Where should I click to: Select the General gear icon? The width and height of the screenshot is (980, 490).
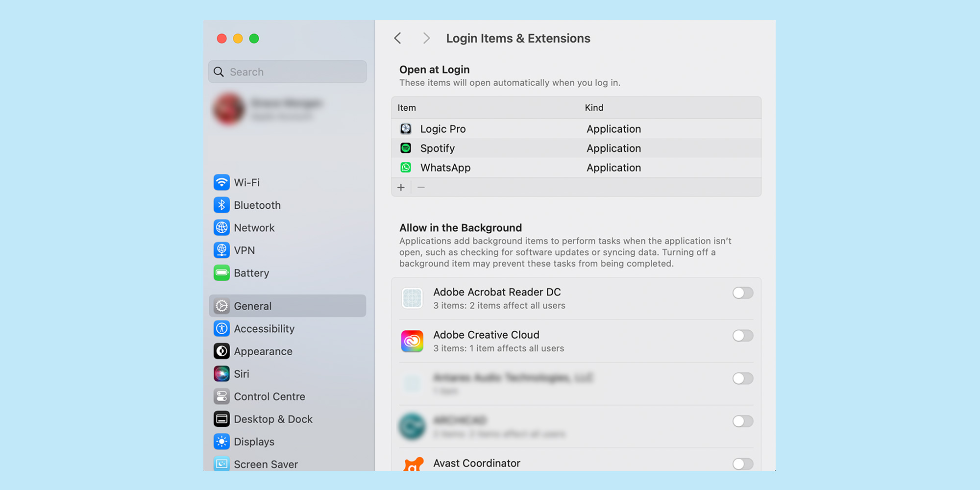point(221,306)
